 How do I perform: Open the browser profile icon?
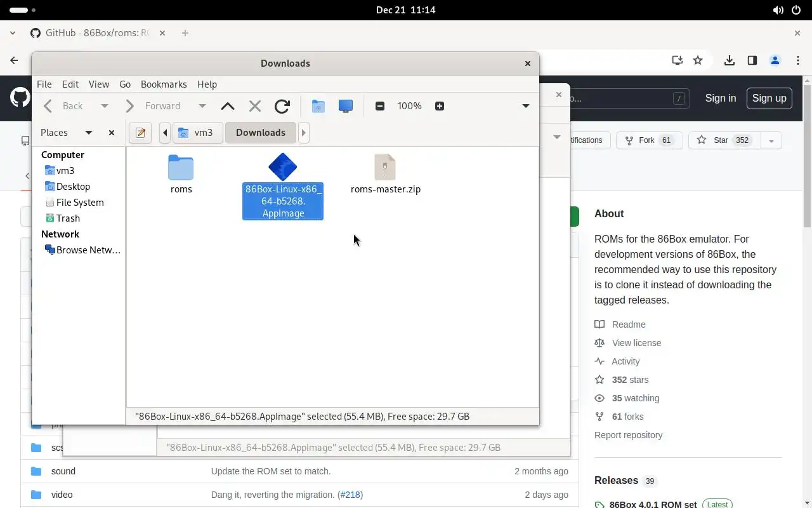(775, 60)
